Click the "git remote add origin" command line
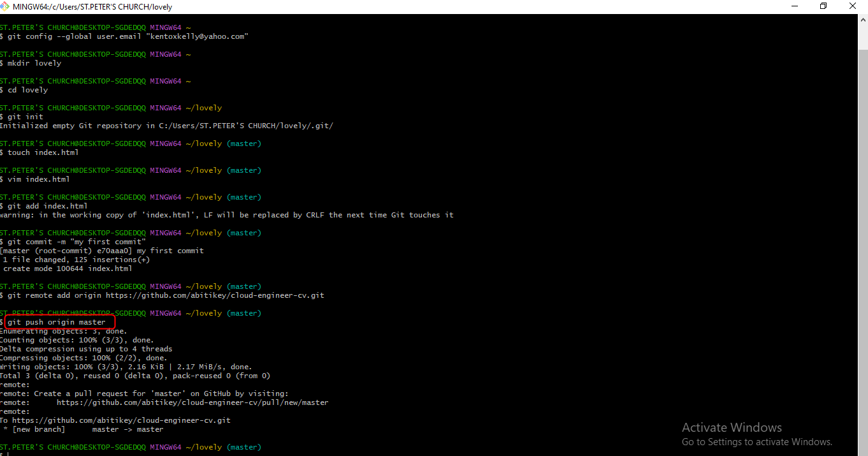This screenshot has height=456, width=868. point(166,295)
